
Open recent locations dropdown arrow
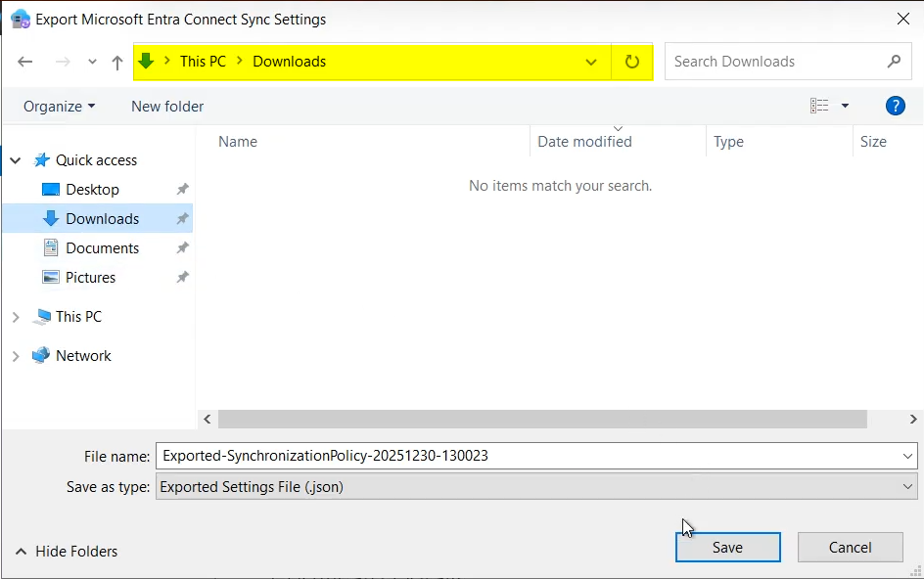pyautogui.click(x=92, y=62)
